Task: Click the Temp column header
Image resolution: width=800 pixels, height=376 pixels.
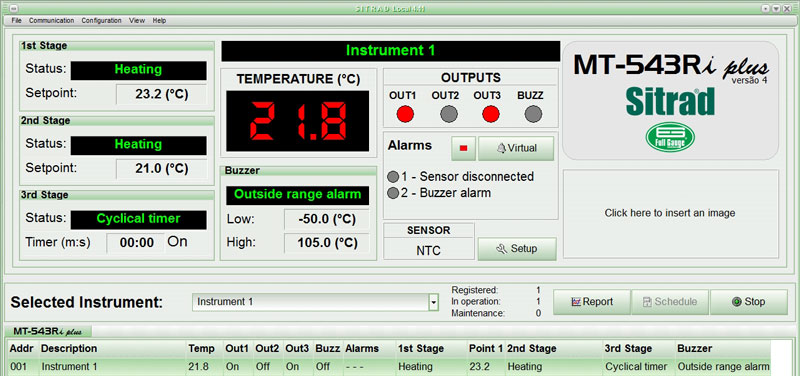Action: (204, 348)
